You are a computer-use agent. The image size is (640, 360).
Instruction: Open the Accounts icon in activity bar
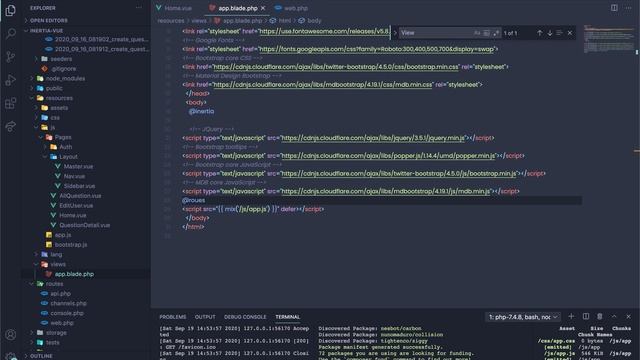tap(11, 335)
